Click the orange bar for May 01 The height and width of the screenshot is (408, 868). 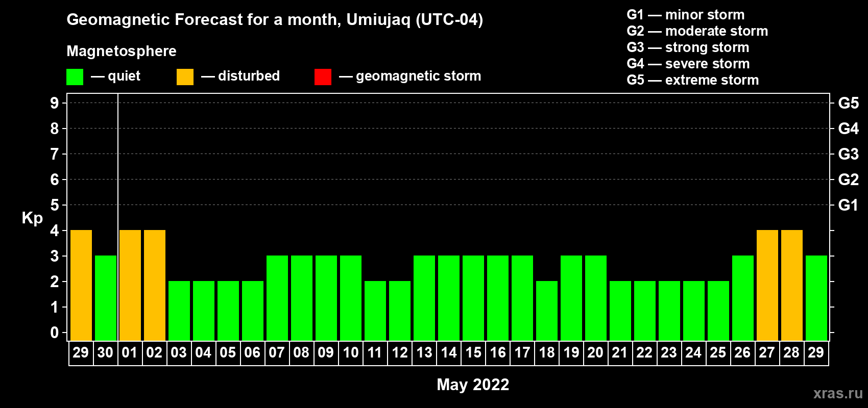130,285
